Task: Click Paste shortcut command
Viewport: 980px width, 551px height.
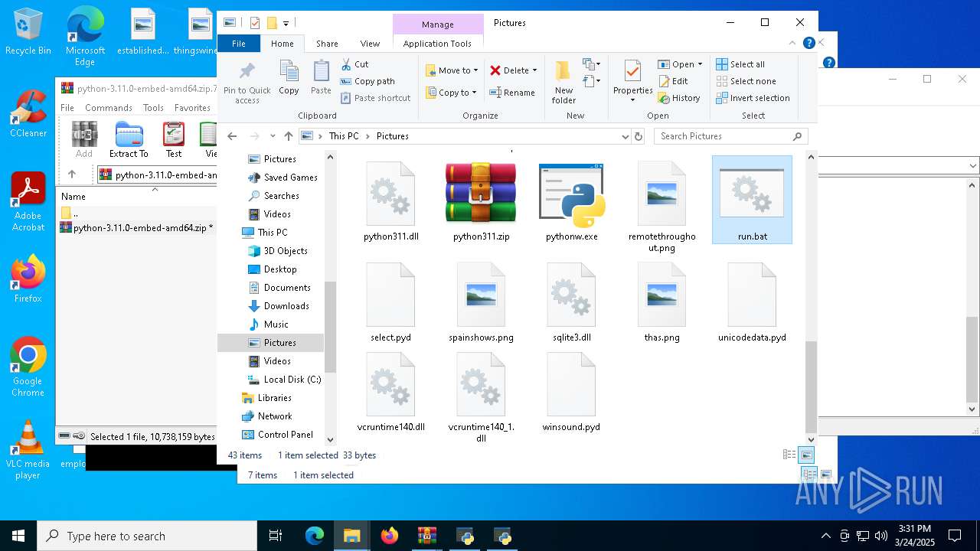Action: point(375,98)
